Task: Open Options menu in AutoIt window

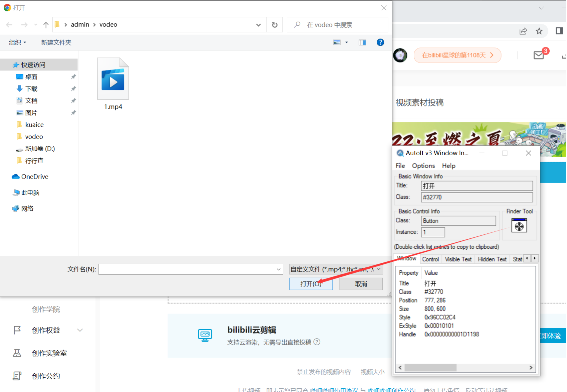Action: point(423,166)
